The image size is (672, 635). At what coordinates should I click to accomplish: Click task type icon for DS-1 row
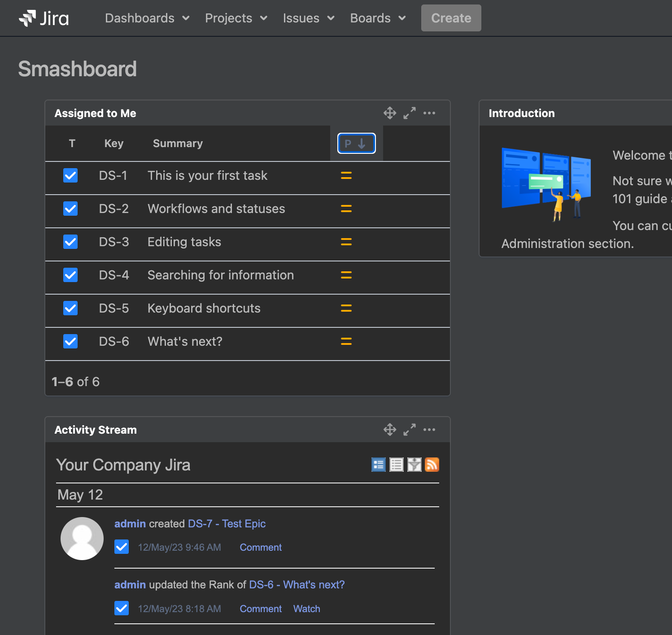coord(70,175)
